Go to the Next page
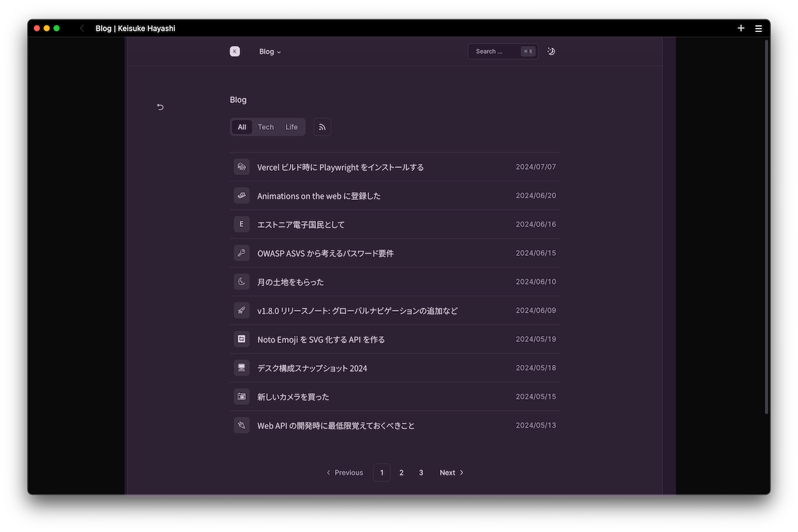Viewport: 798px width, 532px height. point(452,473)
